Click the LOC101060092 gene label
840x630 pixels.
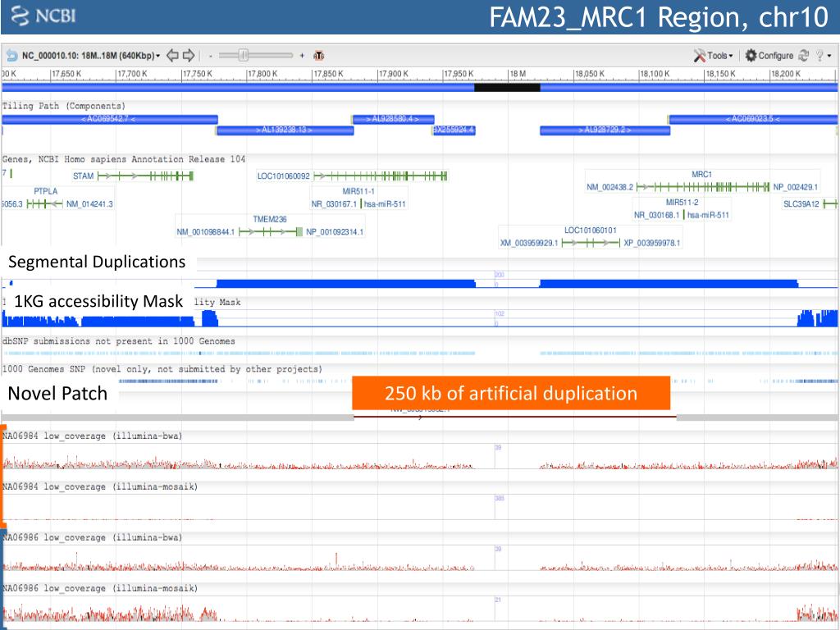tap(283, 176)
